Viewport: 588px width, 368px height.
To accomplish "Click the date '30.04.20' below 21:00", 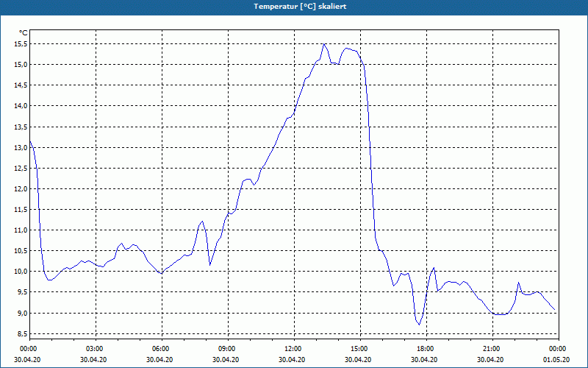I will pos(490,359).
